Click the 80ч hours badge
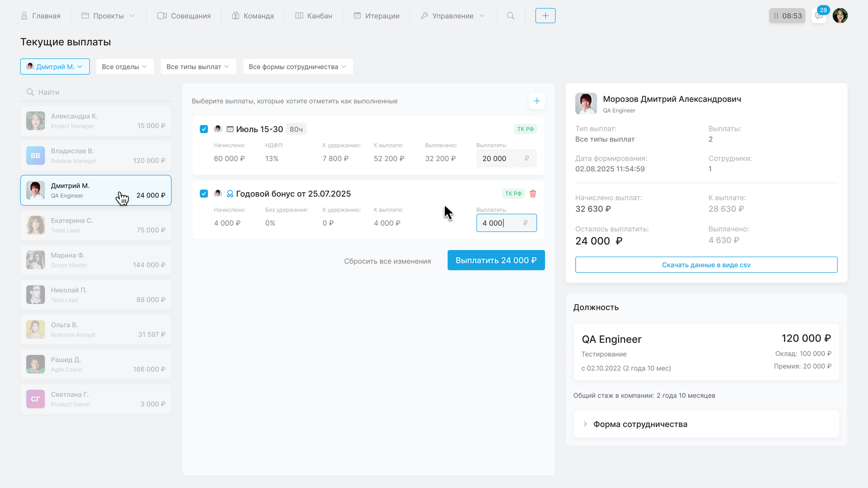Screen dimensions: 868x488 pyautogui.click(x=297, y=129)
